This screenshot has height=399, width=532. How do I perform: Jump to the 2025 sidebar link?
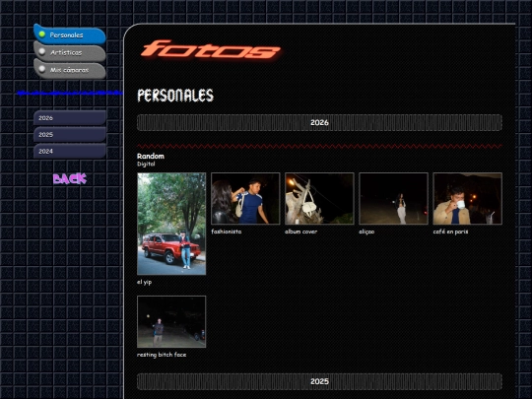(x=70, y=135)
